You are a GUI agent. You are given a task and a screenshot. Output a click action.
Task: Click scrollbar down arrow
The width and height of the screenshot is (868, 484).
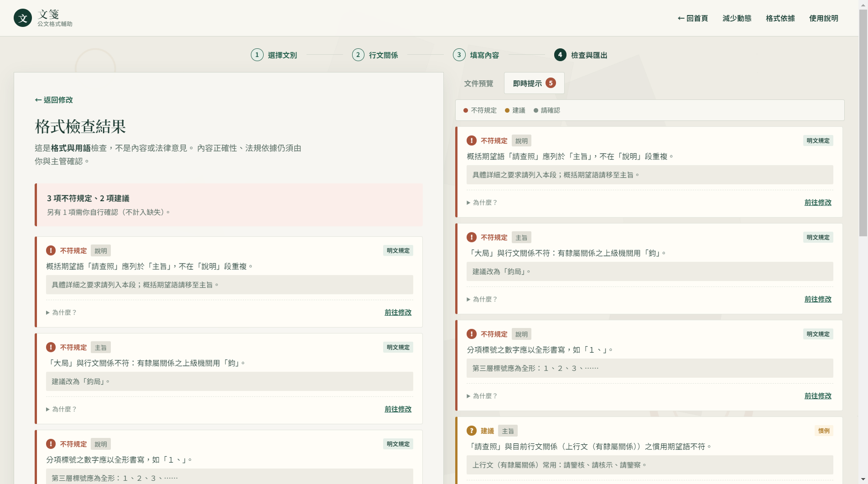click(863, 479)
